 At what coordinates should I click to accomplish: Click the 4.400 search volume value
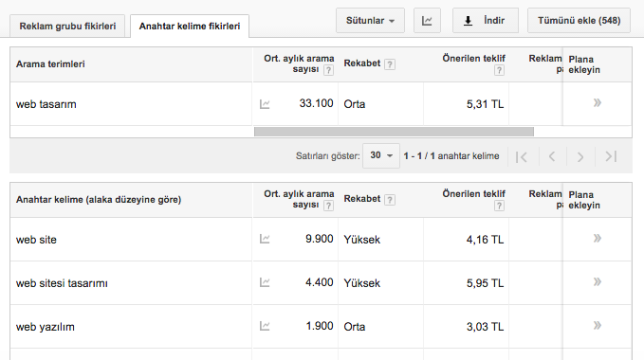[x=319, y=282]
